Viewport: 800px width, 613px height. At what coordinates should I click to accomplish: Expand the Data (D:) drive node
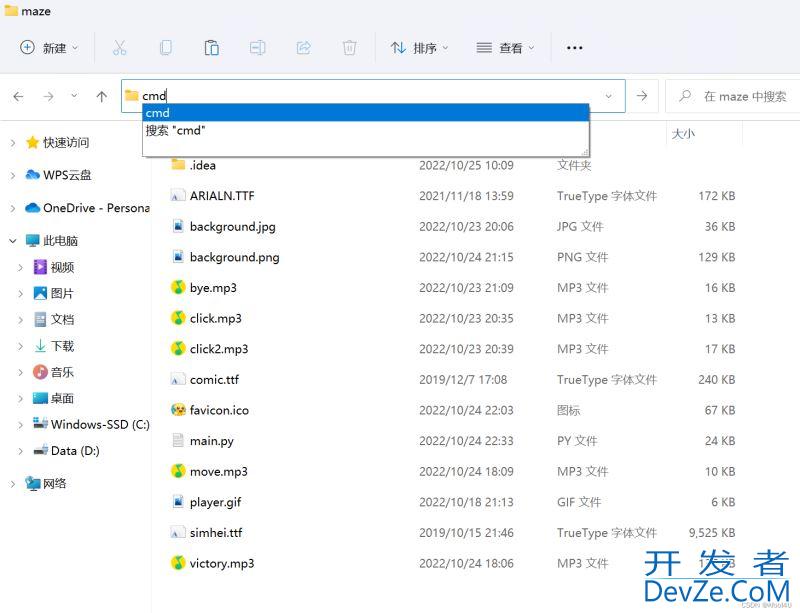pos(20,451)
